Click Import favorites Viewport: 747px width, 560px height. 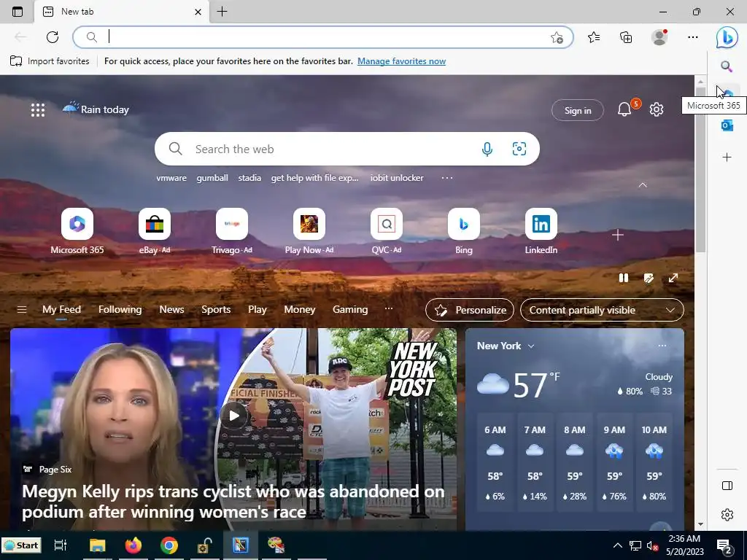point(50,61)
